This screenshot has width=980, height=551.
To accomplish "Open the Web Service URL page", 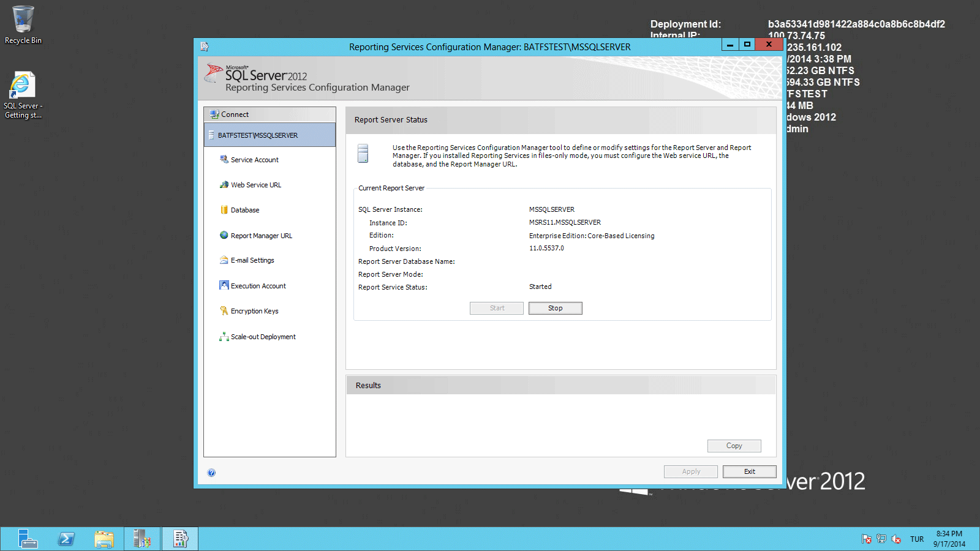I will [255, 184].
